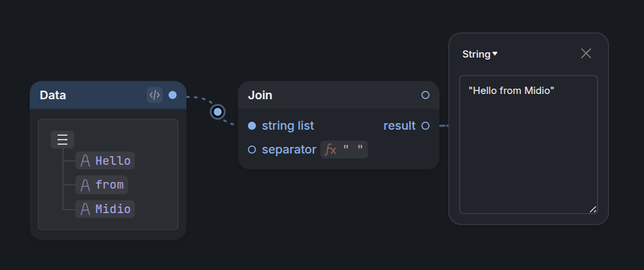644x270 pixels.
Task: Select the Join node header
Action: pos(339,95)
